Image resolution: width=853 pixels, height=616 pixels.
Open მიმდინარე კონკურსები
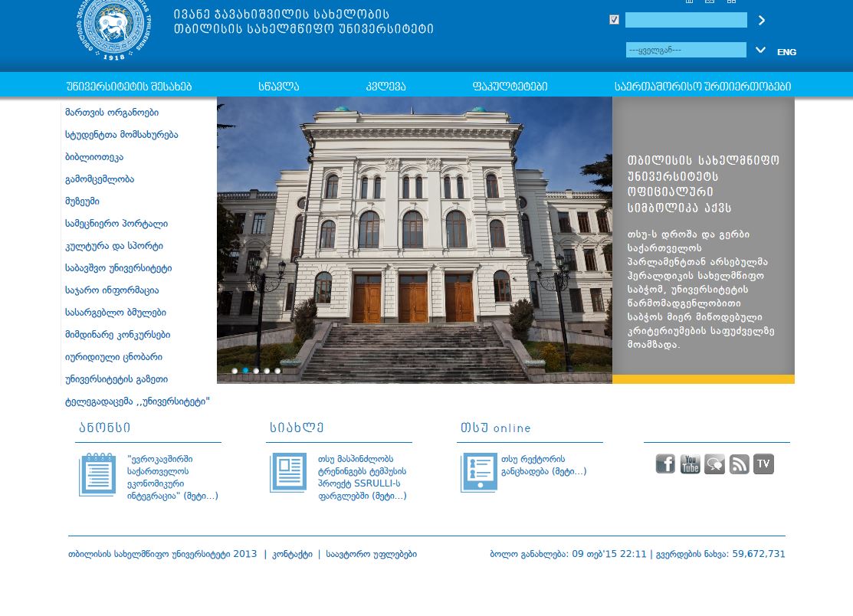click(x=117, y=335)
